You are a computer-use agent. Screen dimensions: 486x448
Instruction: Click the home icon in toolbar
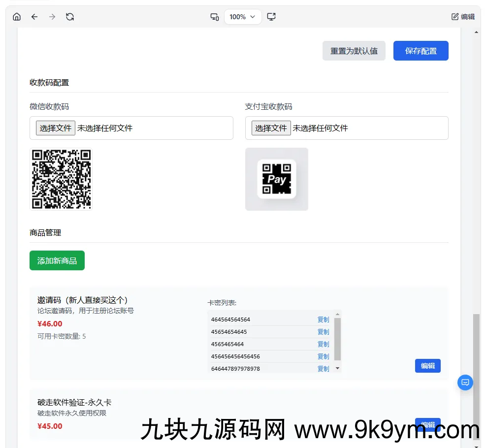[x=17, y=17]
